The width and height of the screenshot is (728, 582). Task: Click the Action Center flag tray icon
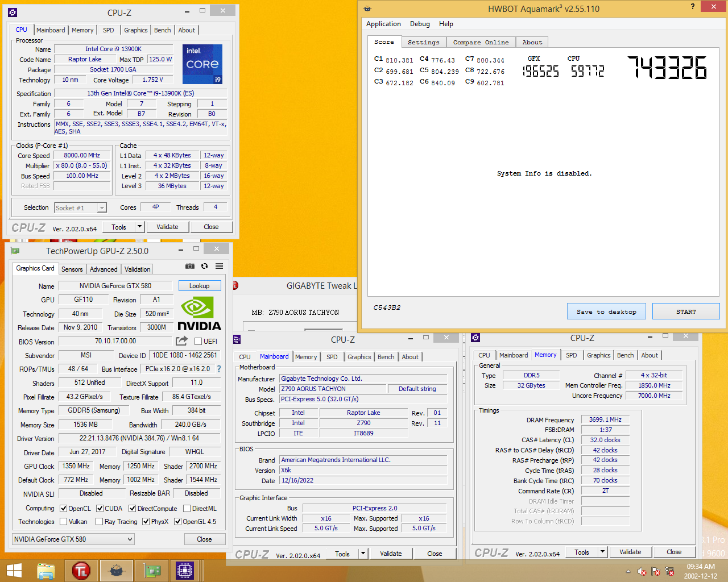pos(655,571)
